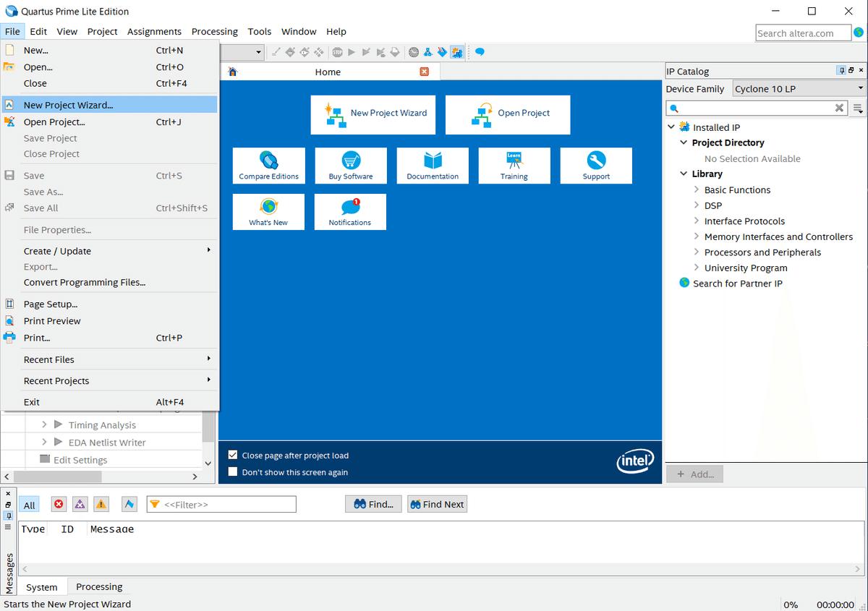
Task: Click the pencil Assignment Editor toolbar icon
Action: (x=276, y=52)
